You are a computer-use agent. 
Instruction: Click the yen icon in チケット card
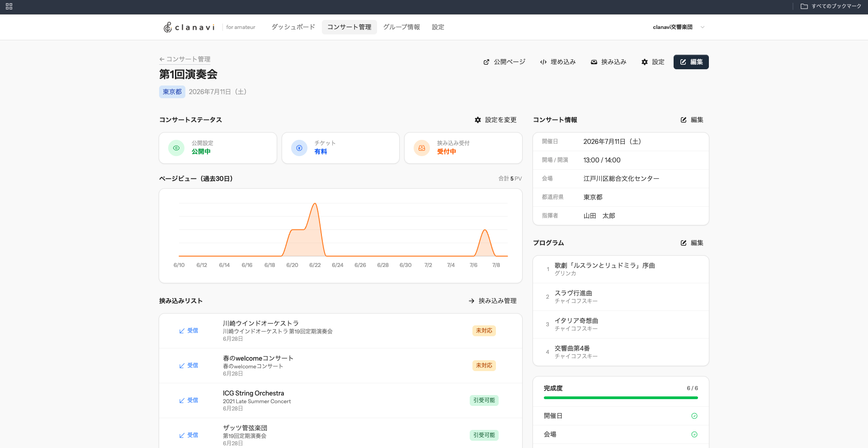click(x=299, y=148)
